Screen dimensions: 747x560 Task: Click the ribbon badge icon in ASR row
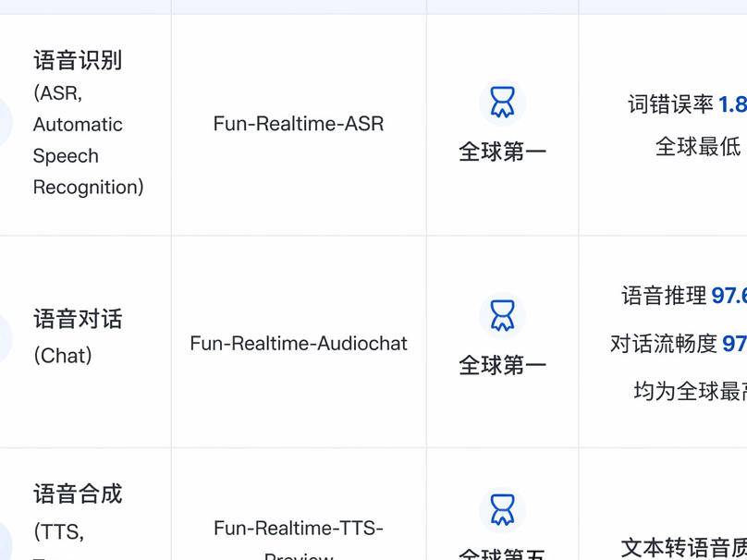(x=503, y=103)
